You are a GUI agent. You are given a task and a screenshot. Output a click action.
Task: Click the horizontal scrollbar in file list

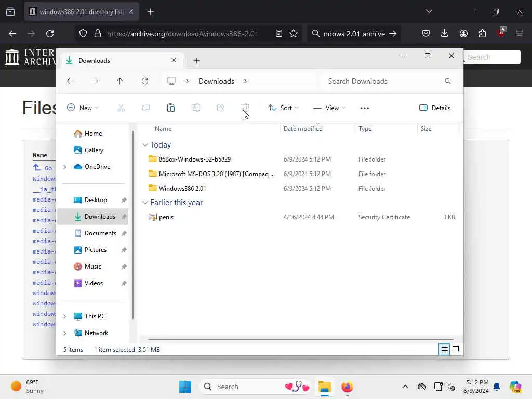click(301, 339)
